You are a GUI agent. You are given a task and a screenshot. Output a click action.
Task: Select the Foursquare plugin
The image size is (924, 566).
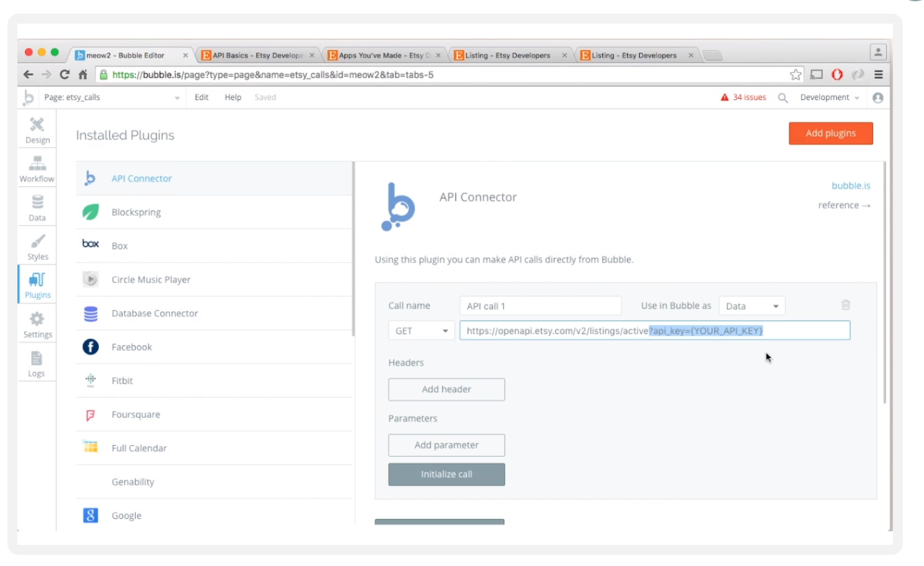pyautogui.click(x=214, y=415)
